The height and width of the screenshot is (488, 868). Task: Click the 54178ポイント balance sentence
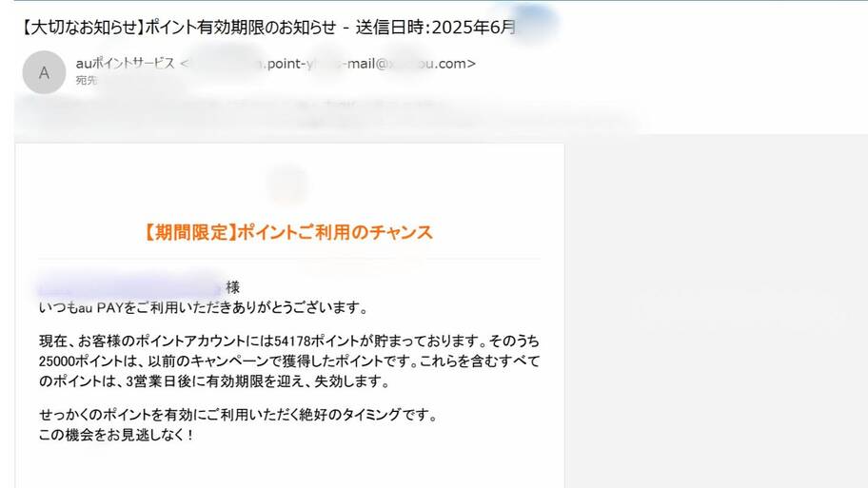point(289,341)
